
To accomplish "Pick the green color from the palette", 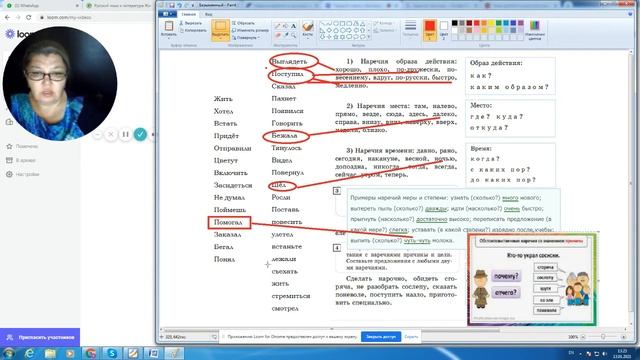I will [x=499, y=23].
